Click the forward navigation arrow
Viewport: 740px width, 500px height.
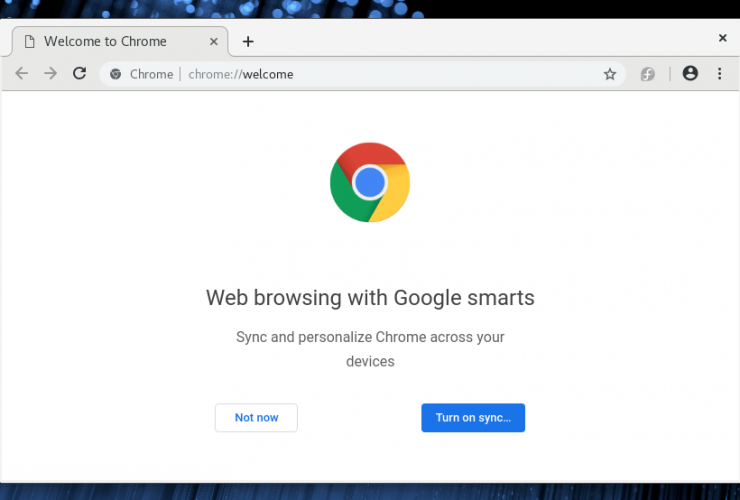(50, 74)
